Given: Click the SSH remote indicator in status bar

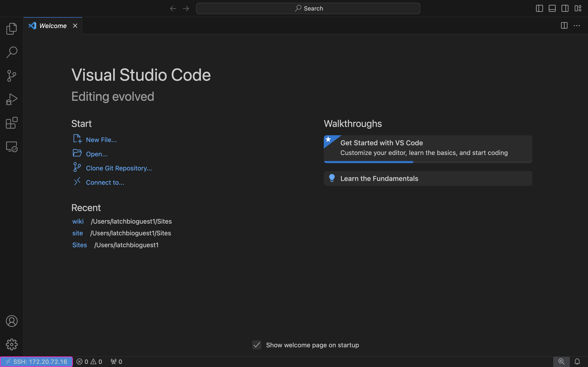Looking at the screenshot, I should coord(36,362).
